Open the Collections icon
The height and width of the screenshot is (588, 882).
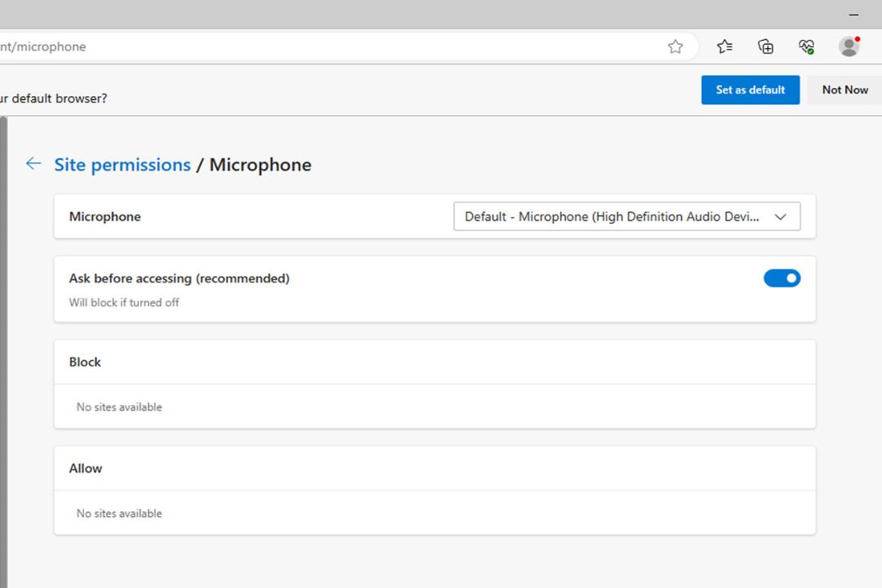(765, 47)
